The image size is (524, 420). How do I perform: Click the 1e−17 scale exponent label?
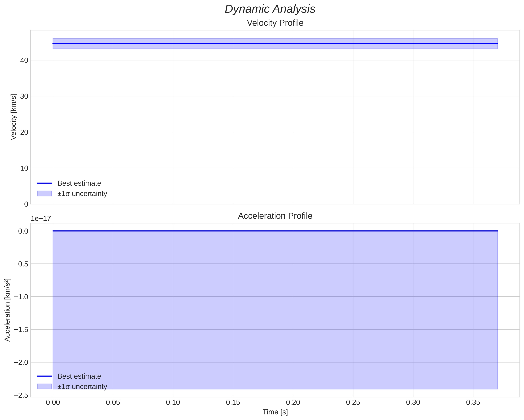41,218
